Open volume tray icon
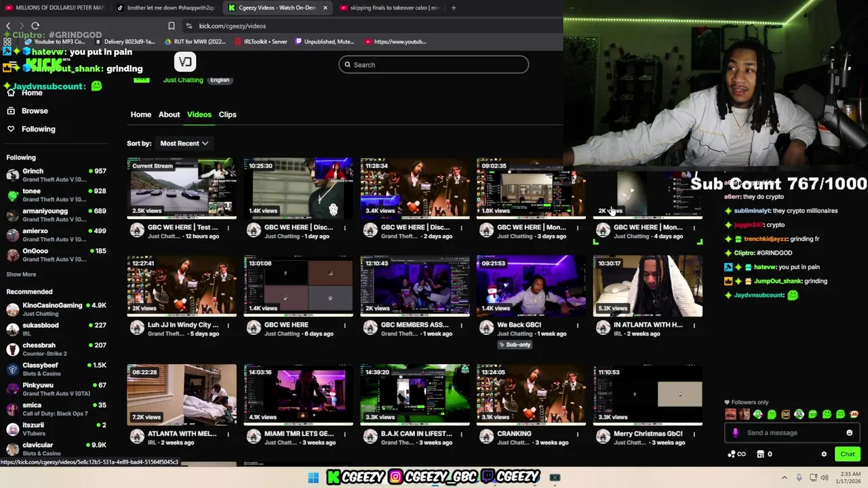 (825, 478)
